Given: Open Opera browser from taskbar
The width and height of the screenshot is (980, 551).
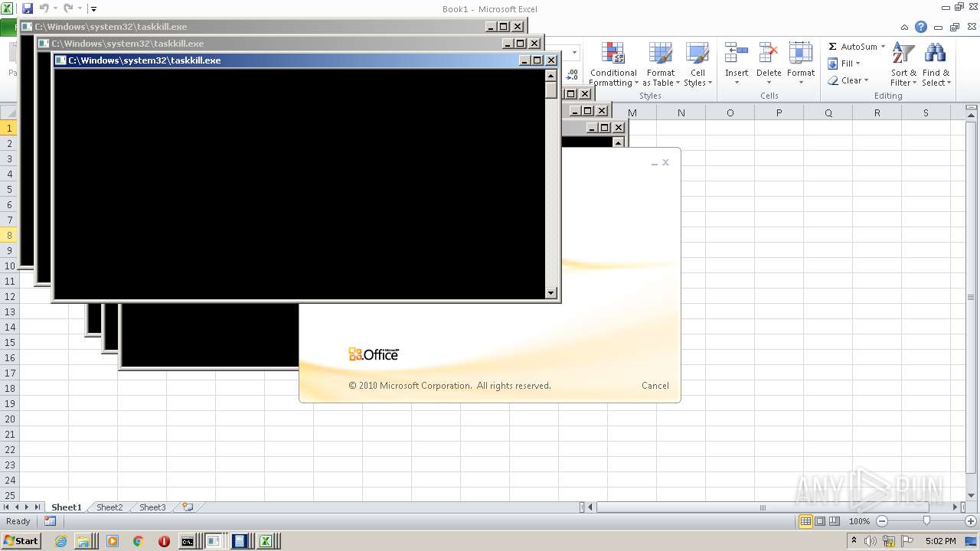Looking at the screenshot, I should coord(164,541).
